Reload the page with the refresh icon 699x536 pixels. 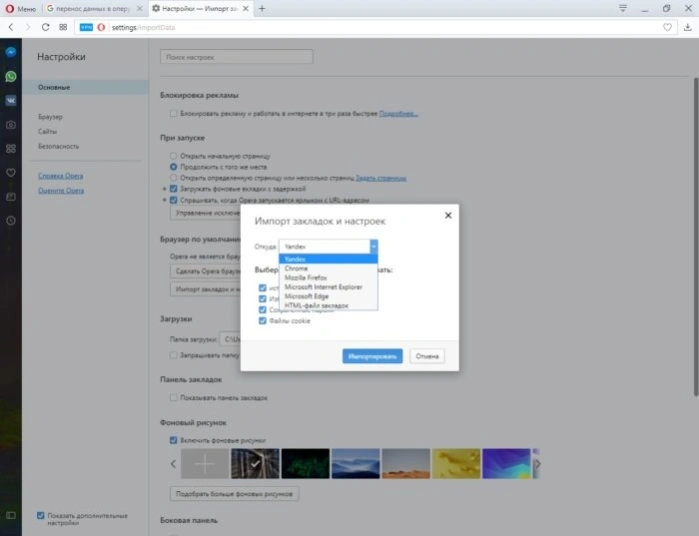pyautogui.click(x=45, y=27)
